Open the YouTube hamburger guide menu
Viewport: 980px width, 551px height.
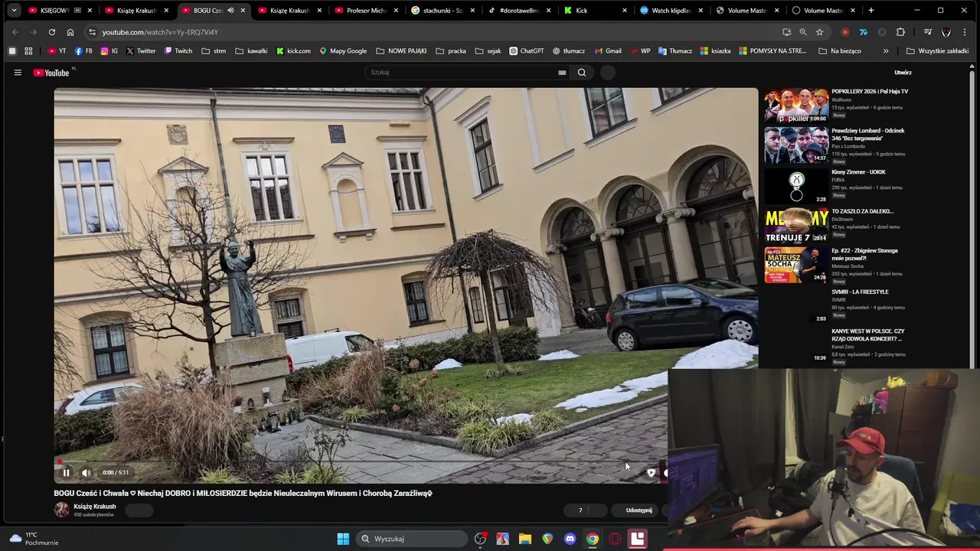click(18, 73)
